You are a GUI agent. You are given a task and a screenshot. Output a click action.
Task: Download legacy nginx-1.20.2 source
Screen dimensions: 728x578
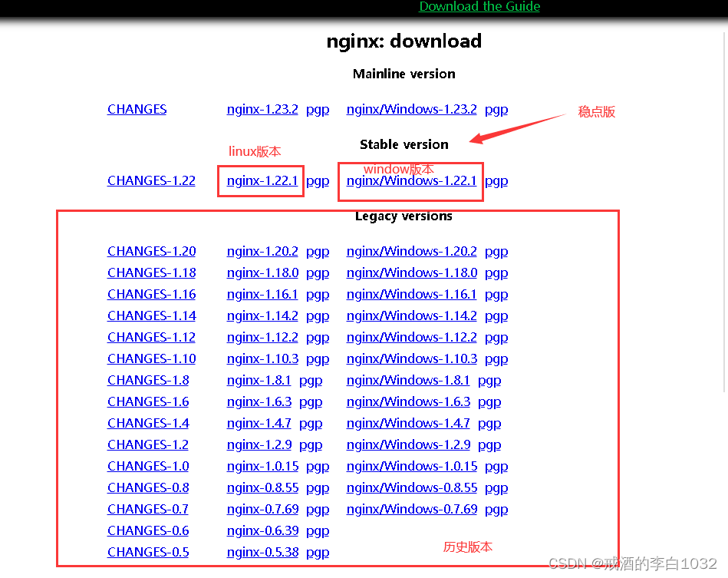(x=262, y=251)
